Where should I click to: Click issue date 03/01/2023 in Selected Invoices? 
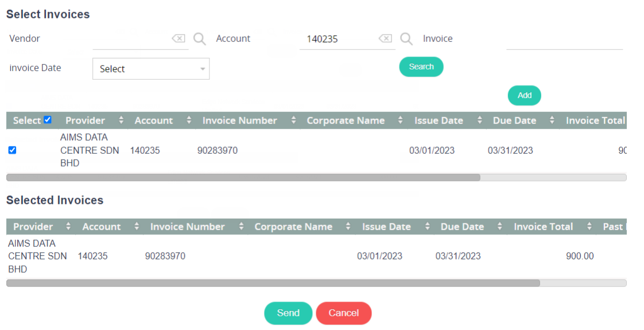[379, 256]
